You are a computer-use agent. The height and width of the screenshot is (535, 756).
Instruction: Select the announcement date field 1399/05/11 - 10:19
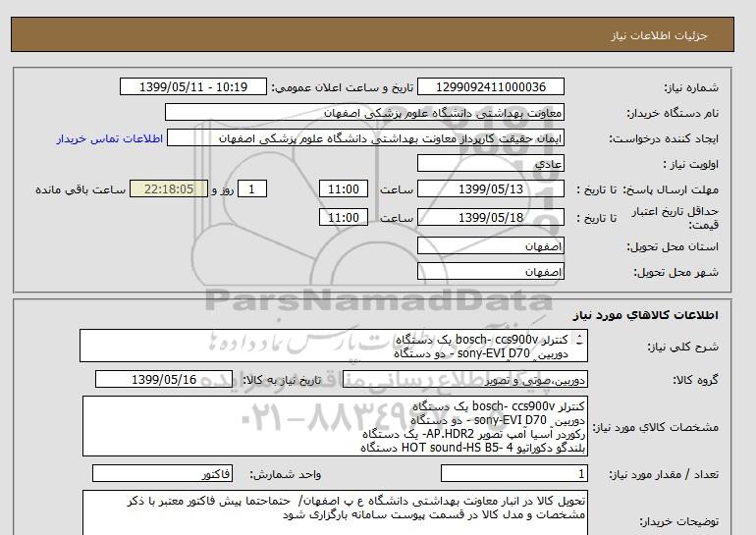(193, 87)
